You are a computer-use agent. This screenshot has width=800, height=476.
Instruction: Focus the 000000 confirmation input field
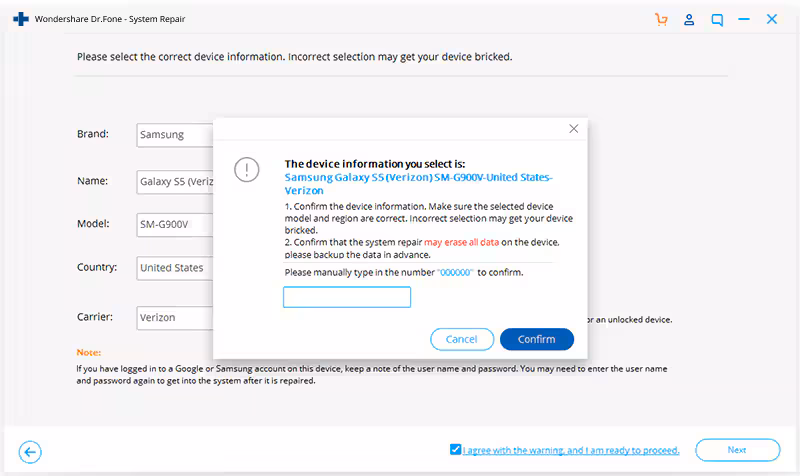[347, 297]
